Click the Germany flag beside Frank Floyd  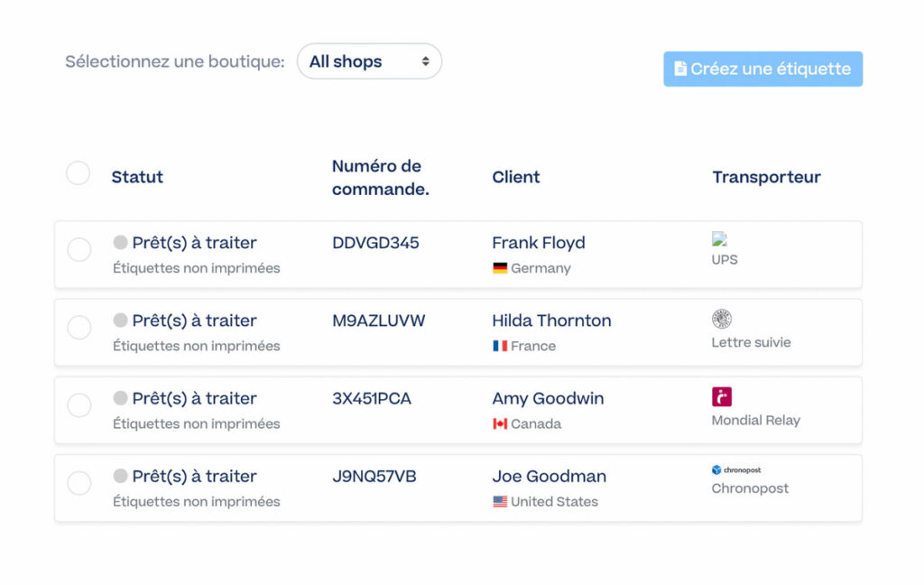(502, 268)
